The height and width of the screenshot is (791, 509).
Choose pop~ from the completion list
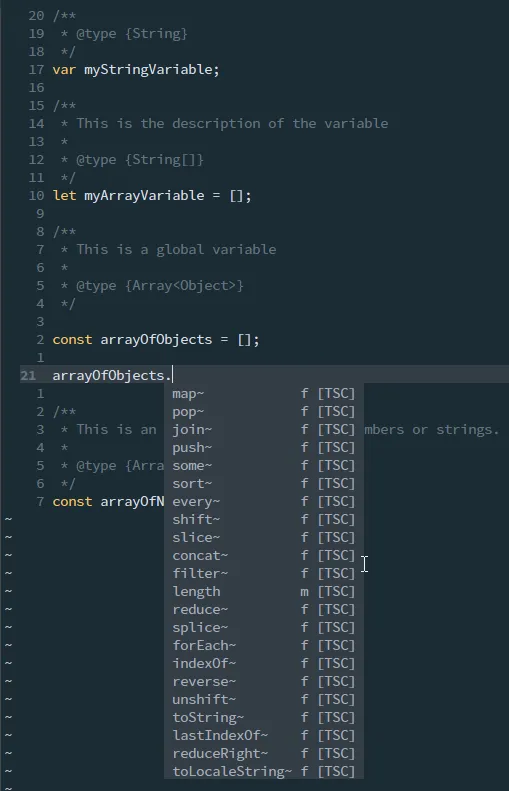pos(263,412)
